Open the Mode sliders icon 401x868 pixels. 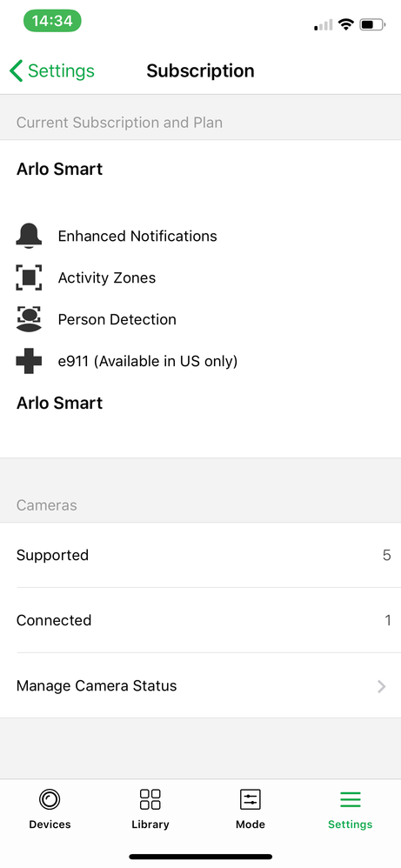(251, 799)
